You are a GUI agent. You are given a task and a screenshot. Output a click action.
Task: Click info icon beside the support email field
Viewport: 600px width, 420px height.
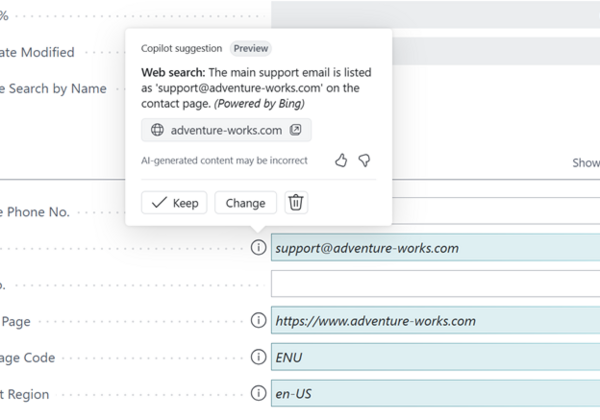point(258,248)
